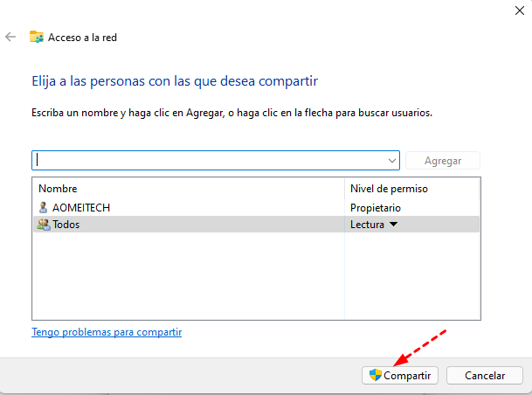532x395 pixels.
Task: Select the AOMEITECH name in the list
Action: coord(81,208)
